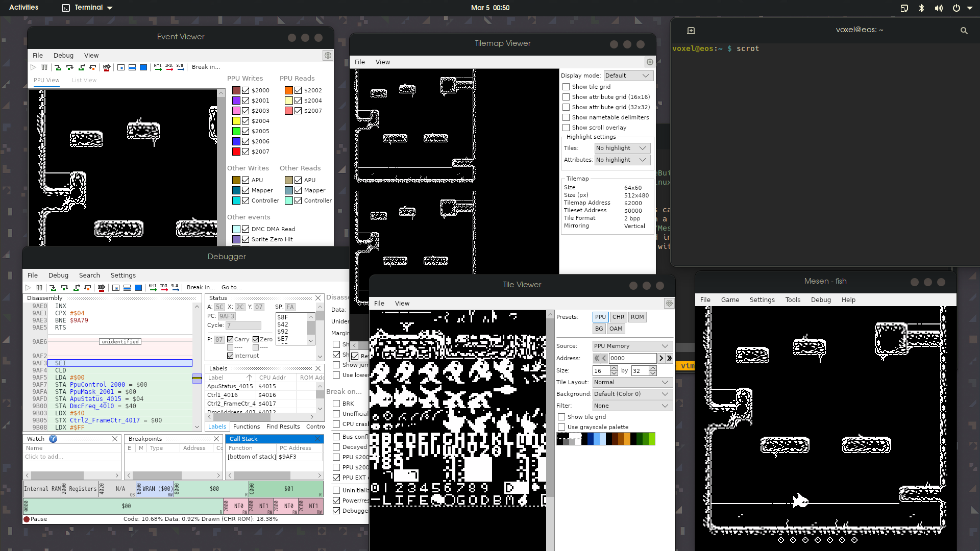
Task: Open Tools menu in Mesen window
Action: [793, 300]
